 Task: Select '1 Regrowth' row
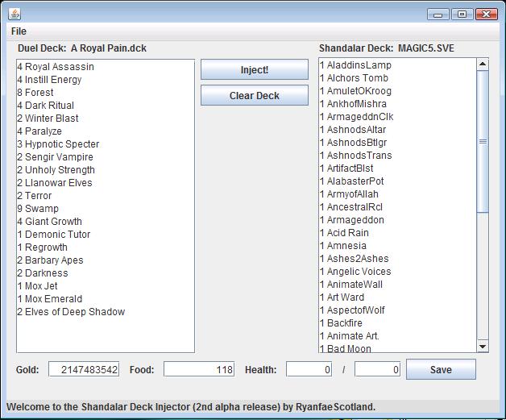106,247
